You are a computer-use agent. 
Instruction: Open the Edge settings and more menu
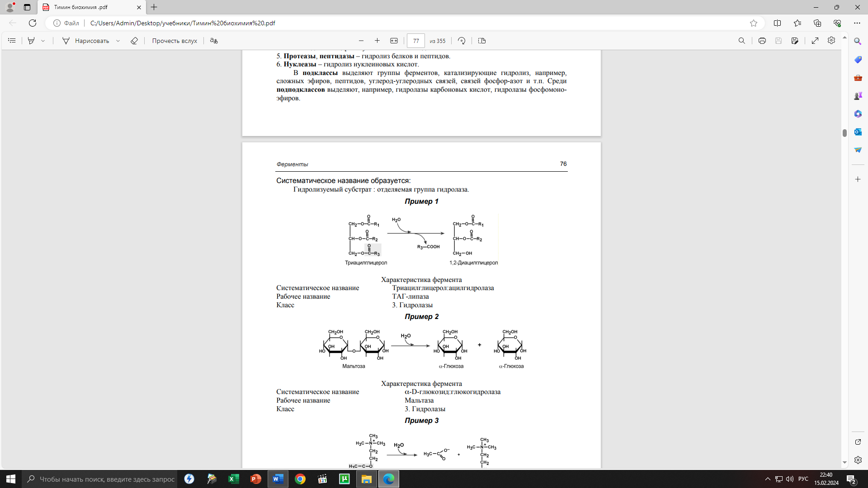tap(857, 23)
